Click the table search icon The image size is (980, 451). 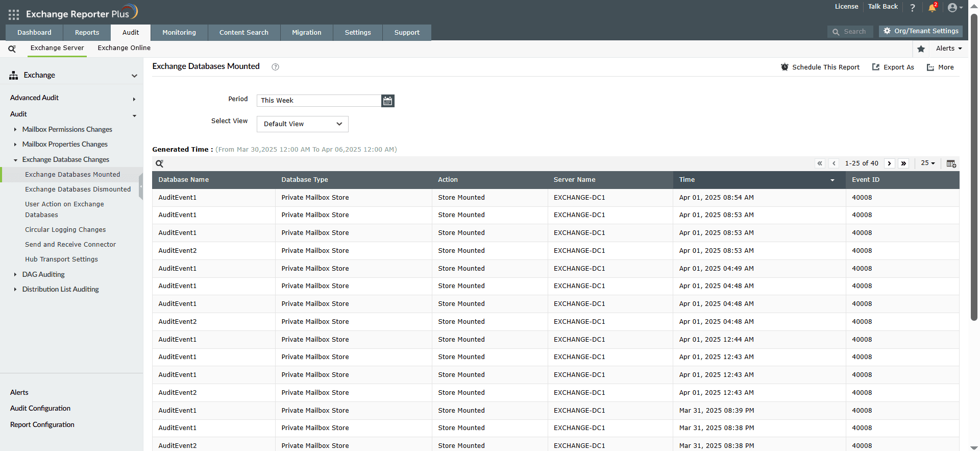160,163
